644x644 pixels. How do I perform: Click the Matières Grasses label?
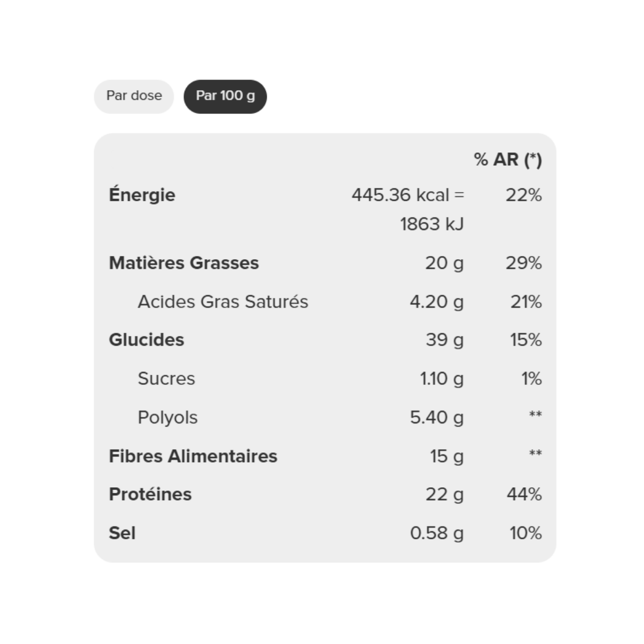coord(184,263)
